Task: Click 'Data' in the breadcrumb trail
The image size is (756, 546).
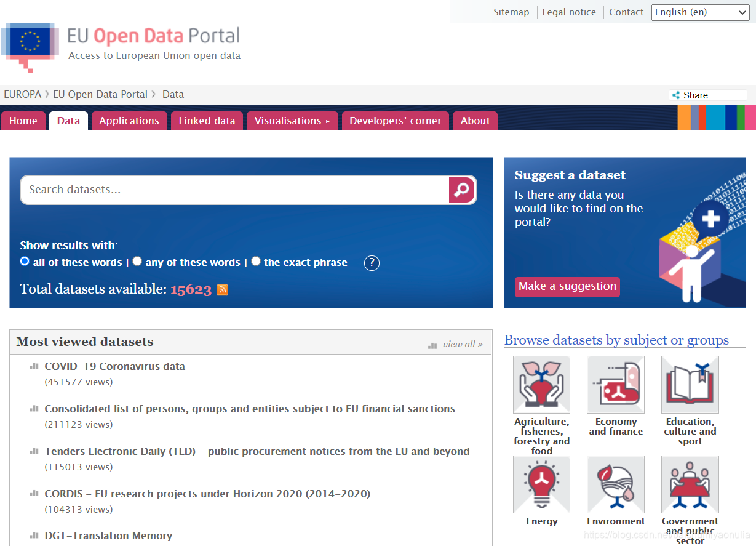Action: pos(173,94)
